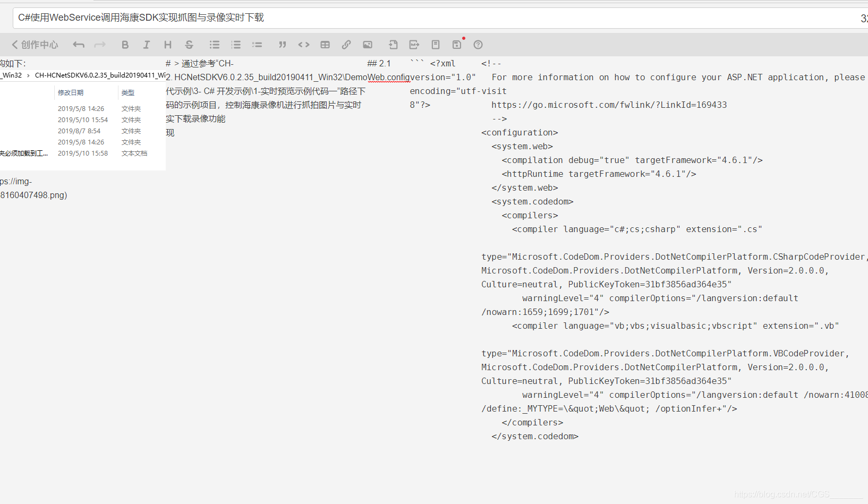Click the '</compilers>' closing tag line

[x=532, y=423]
